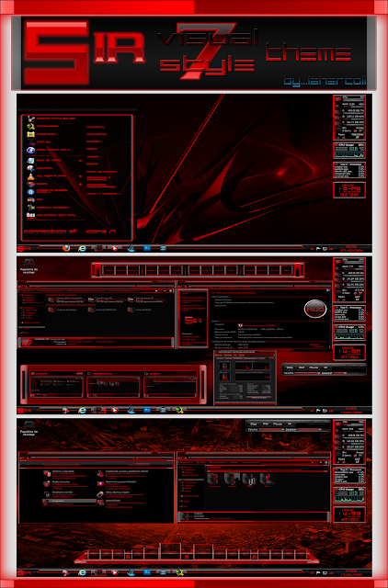Select Juegos in the start menu right column

coord(92,157)
